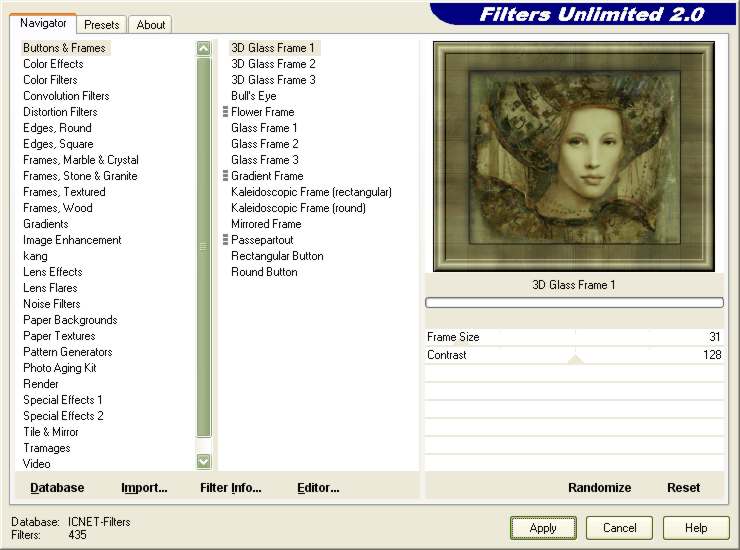
Task: Select the Video category
Action: (37, 464)
